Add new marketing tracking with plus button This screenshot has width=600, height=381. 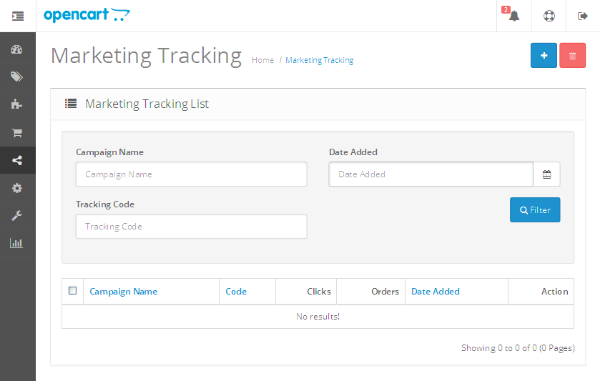pos(544,55)
